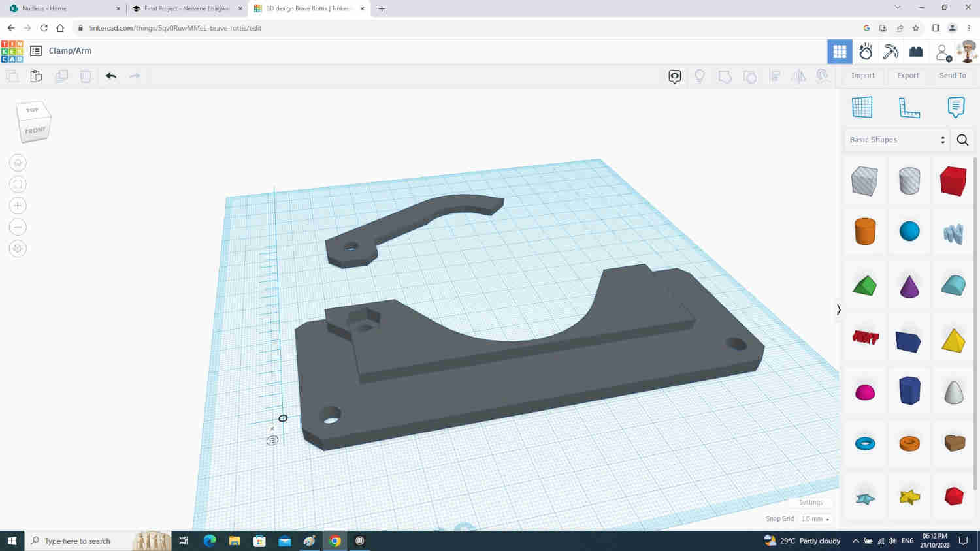This screenshot has height=551, width=980.
Task: Click the Ungroup shapes icon
Action: pyautogui.click(x=750, y=76)
